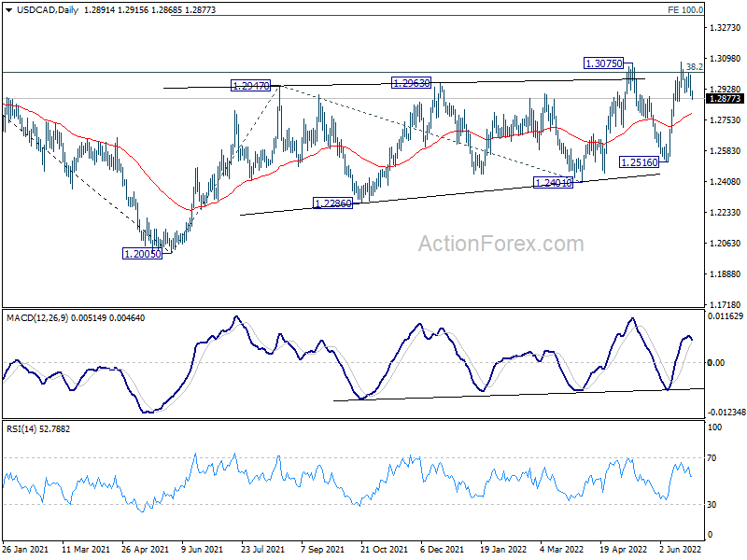Image resolution: width=747 pixels, height=560 pixels.
Task: Click the 21 Oct 2021 date marker
Action: point(381,551)
